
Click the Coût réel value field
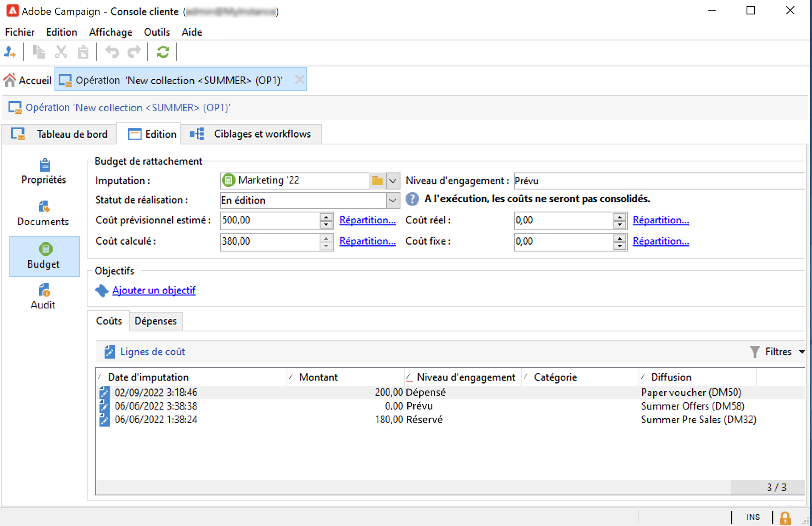pyautogui.click(x=564, y=220)
